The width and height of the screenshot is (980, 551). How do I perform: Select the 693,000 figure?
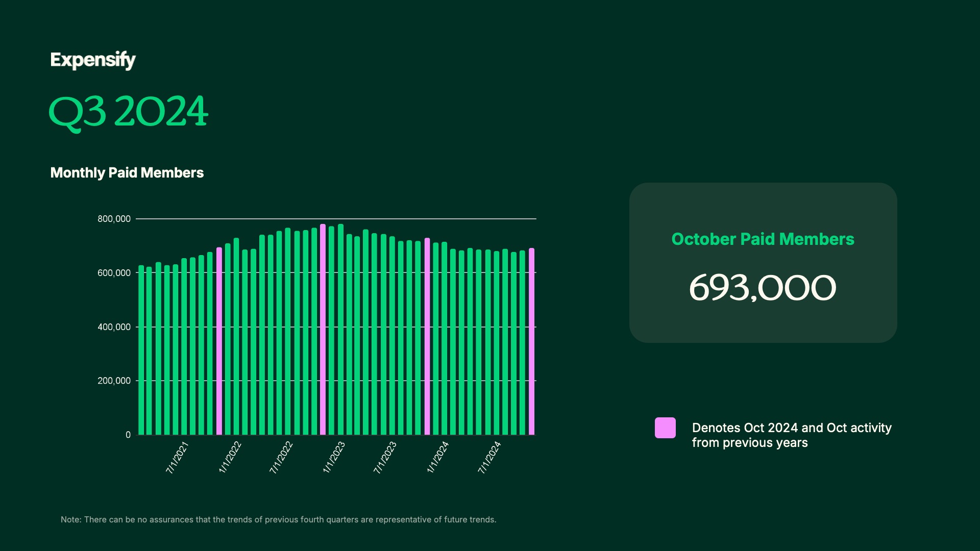click(x=763, y=288)
